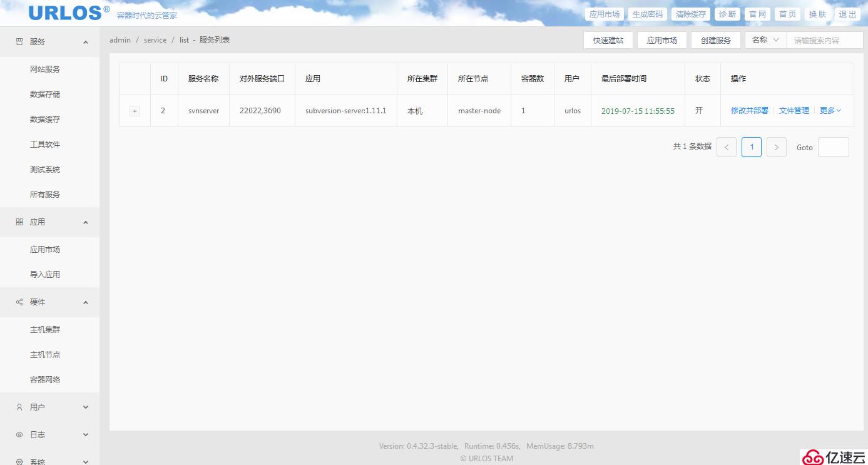Click the 首页 button
The image size is (868, 465).
coord(788,14)
